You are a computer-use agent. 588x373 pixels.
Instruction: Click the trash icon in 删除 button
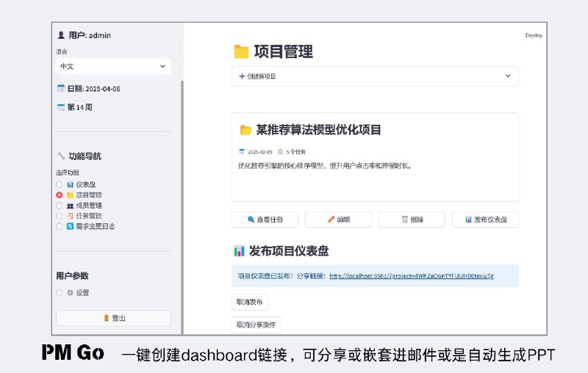tap(405, 220)
